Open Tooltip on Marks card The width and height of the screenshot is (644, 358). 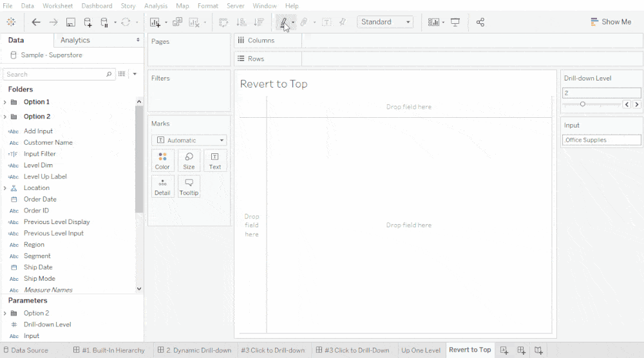pyautogui.click(x=189, y=186)
